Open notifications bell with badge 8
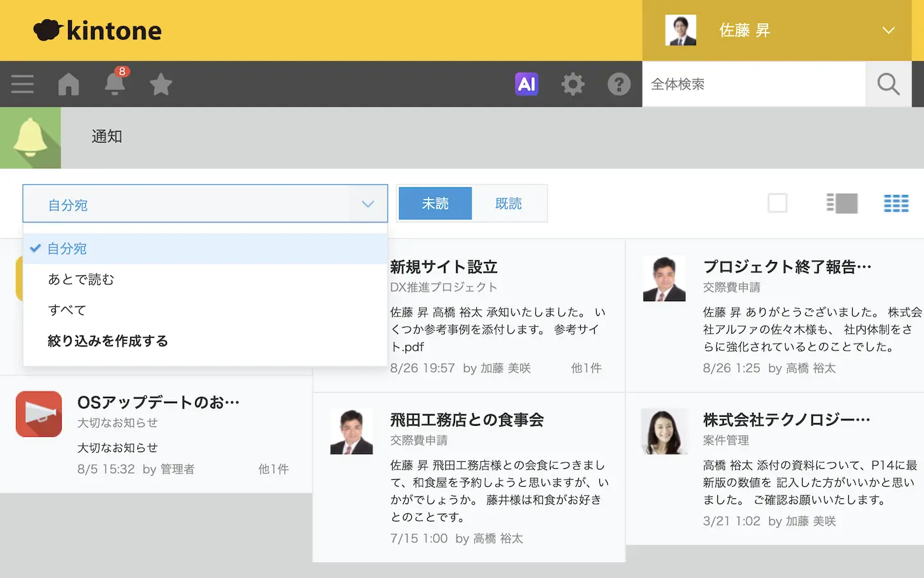This screenshot has height=578, width=924. tap(115, 83)
